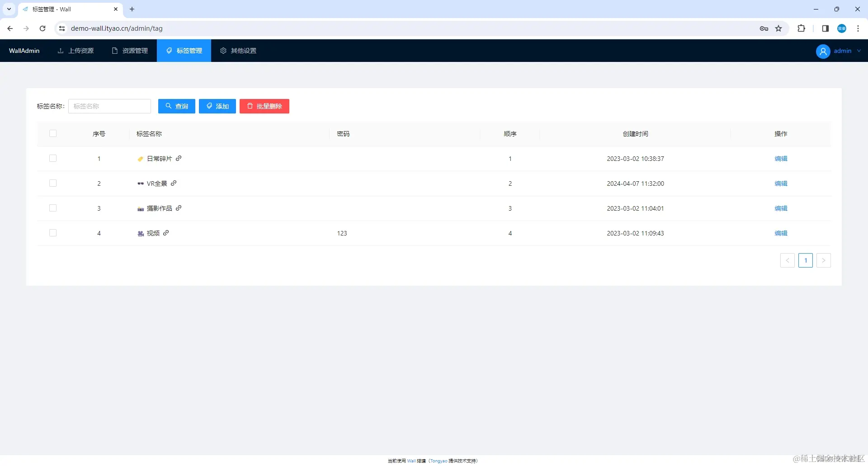Click the 批量删除 batch delete button
Image resolution: width=868 pixels, height=466 pixels.
[264, 106]
